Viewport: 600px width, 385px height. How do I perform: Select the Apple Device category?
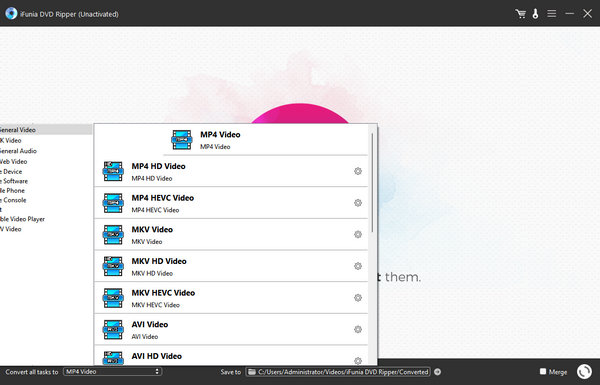[x=11, y=171]
